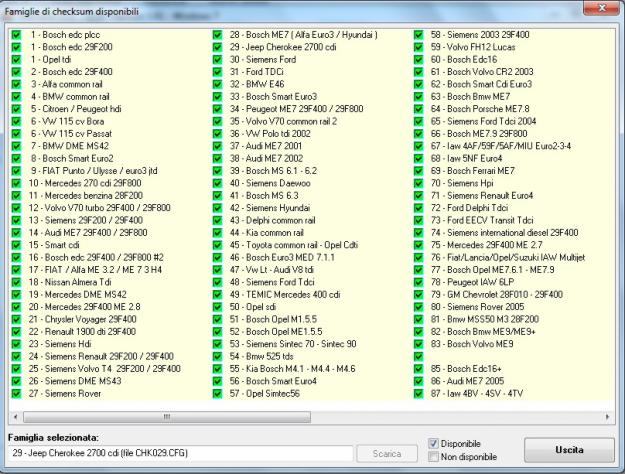Select '53 - Siemens Sintec 70 - Sintec 90'
This screenshot has width=625, height=474.
coord(293,344)
